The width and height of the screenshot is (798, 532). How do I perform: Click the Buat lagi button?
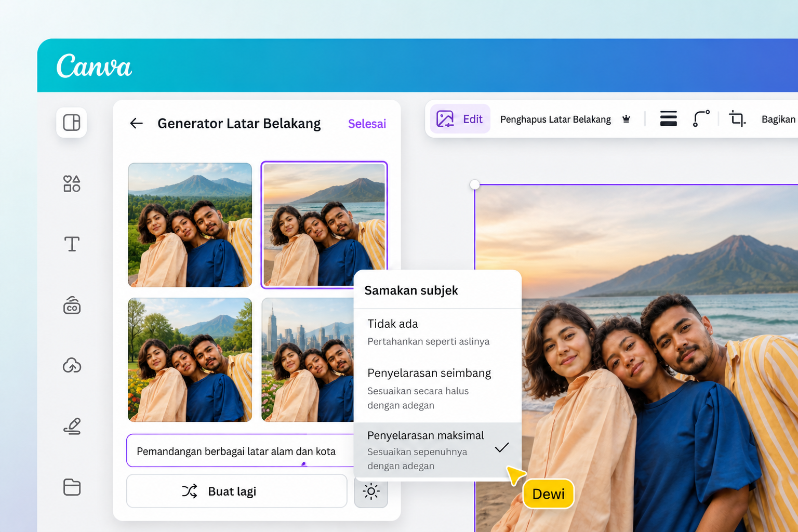(237, 491)
